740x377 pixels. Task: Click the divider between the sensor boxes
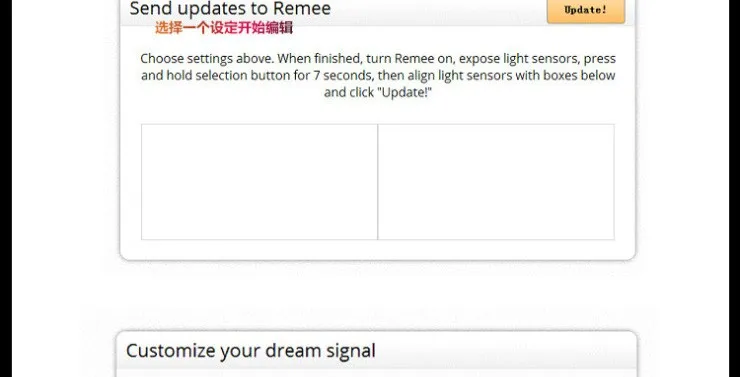pyautogui.click(x=378, y=182)
